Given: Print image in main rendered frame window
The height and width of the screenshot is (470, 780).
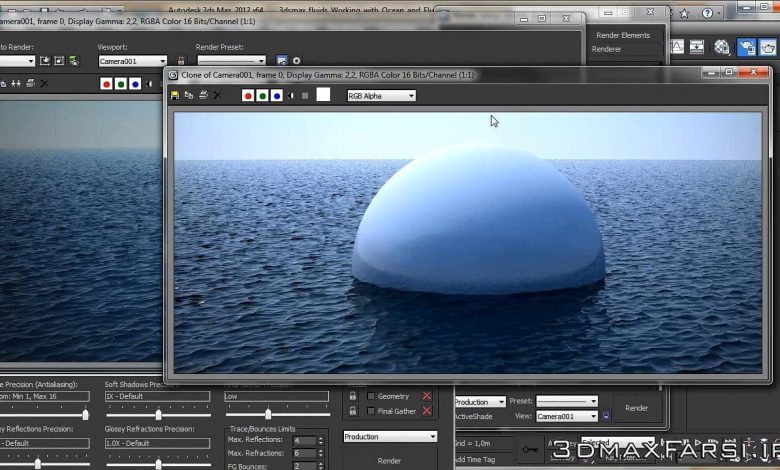Looking at the screenshot, I should pyautogui.click(x=30, y=84).
